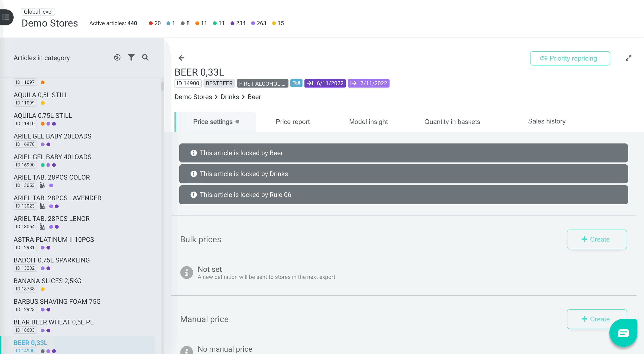This screenshot has height=354, width=644.
Task: Create a new manual price
Action: (x=597, y=319)
